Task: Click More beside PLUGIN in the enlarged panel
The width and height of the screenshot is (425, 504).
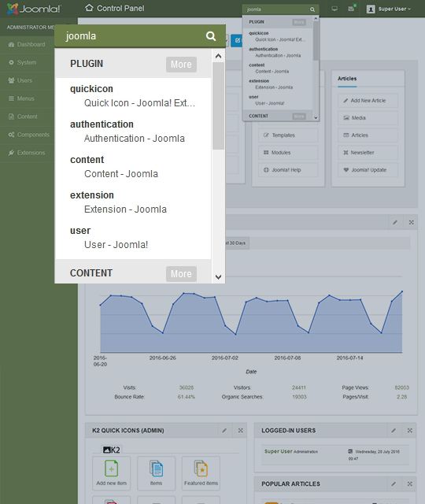Action: click(x=181, y=65)
